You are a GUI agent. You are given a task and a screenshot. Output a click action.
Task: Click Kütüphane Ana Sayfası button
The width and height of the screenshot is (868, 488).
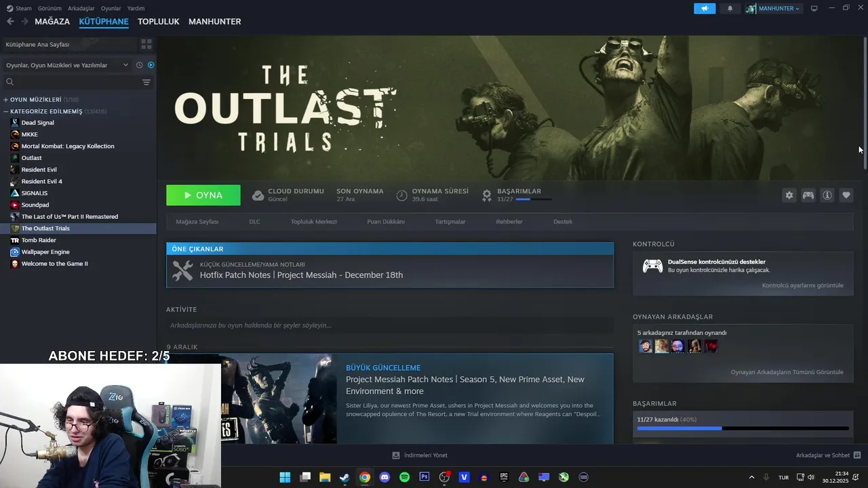click(68, 44)
